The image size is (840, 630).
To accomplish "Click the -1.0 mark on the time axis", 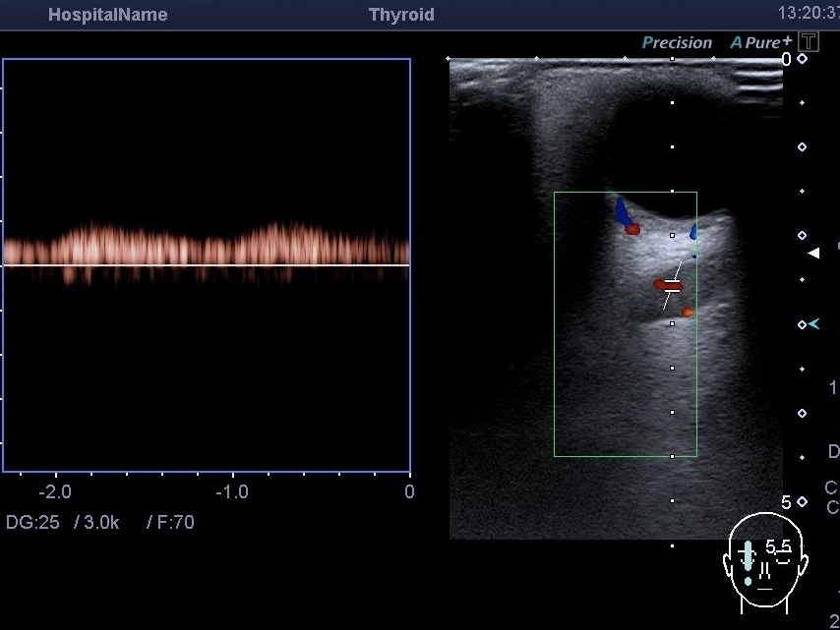I will (231, 491).
